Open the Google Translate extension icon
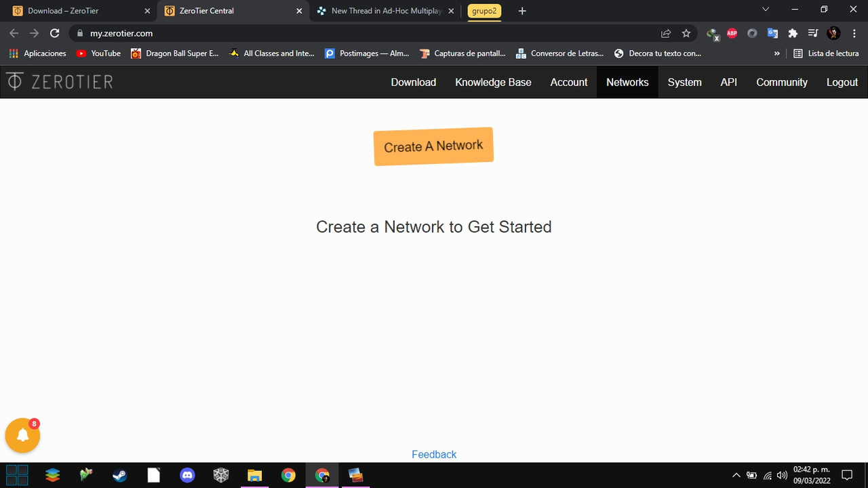Screen dimensions: 868x488 772,33
